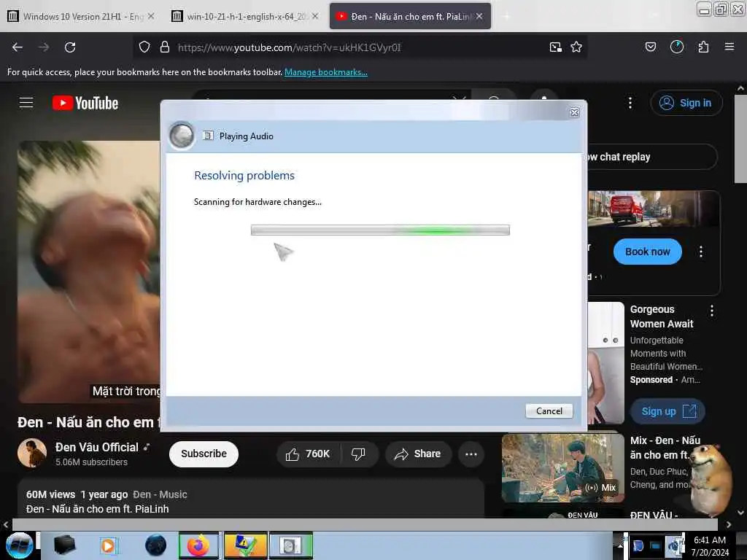Open Den Vau Official channel avatar
The image size is (747, 560).
coord(32,453)
